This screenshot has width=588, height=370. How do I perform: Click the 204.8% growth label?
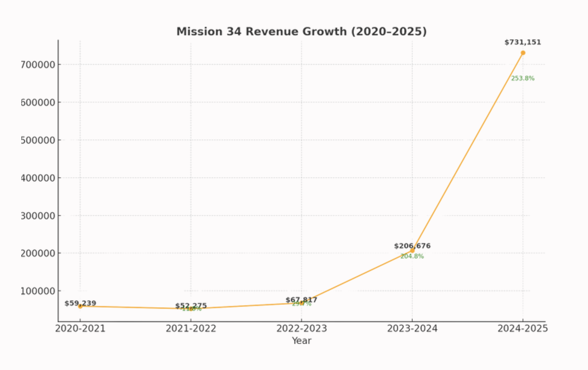412,256
